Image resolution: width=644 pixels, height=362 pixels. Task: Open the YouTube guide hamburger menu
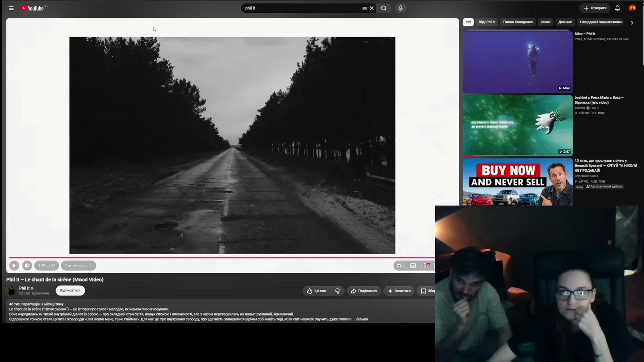click(x=11, y=8)
